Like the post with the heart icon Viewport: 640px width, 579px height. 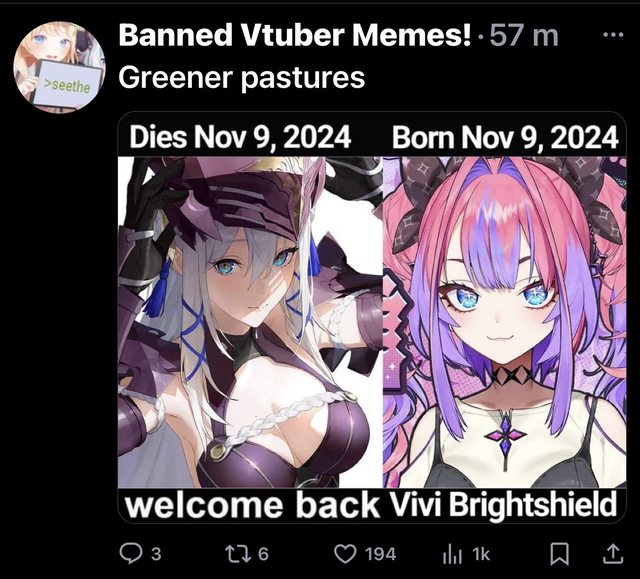point(345,554)
